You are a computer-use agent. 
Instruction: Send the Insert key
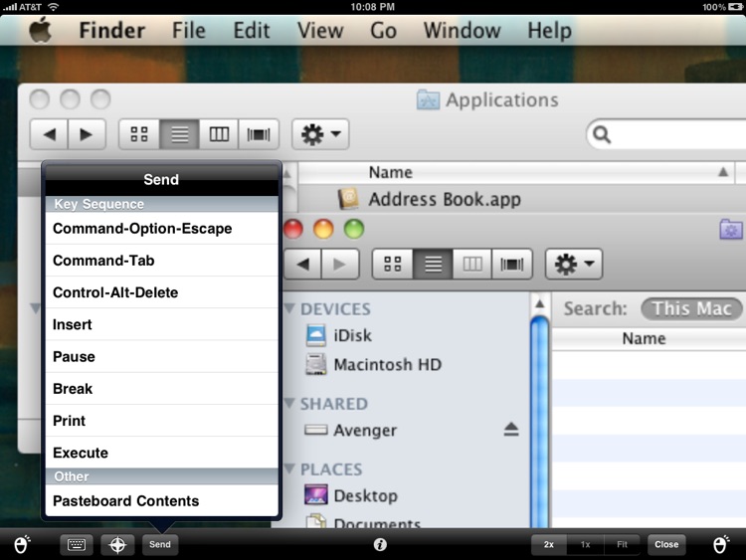162,324
